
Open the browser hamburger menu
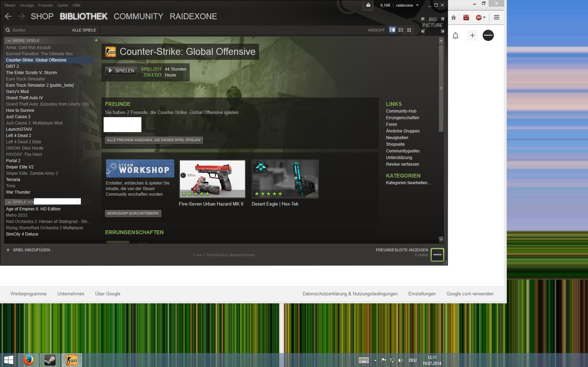click(x=497, y=17)
